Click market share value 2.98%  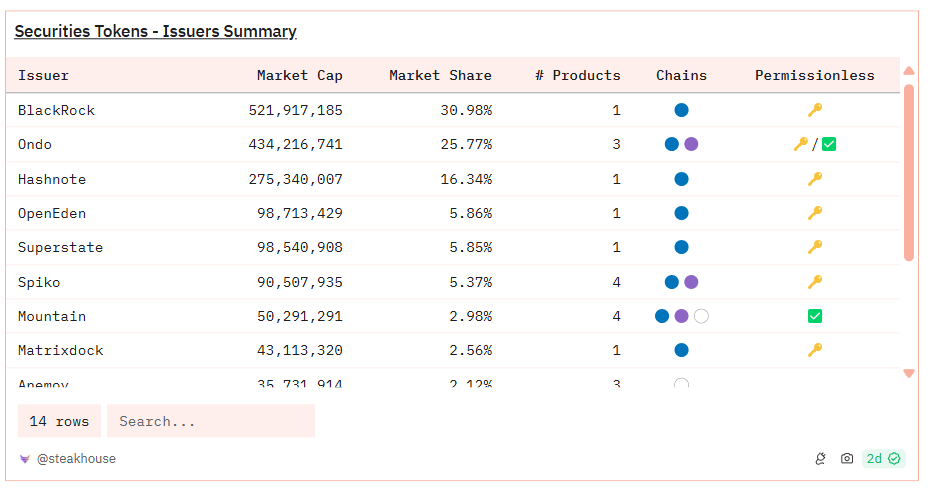click(471, 316)
